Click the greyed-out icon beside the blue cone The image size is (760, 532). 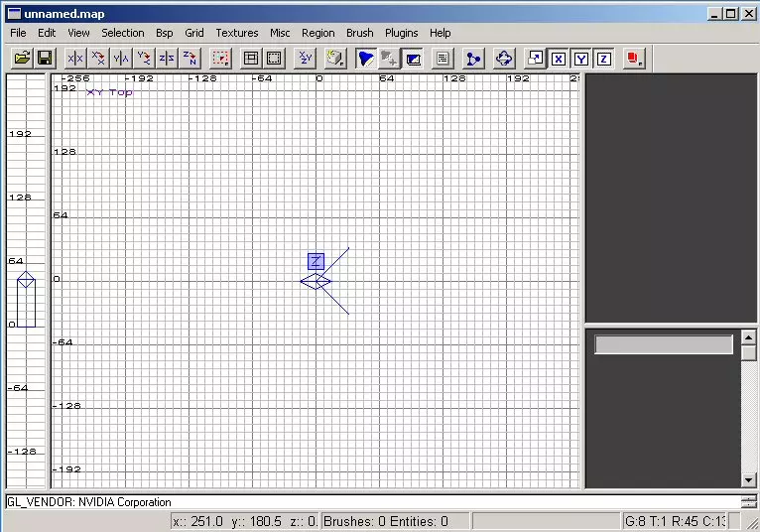[x=389, y=59]
